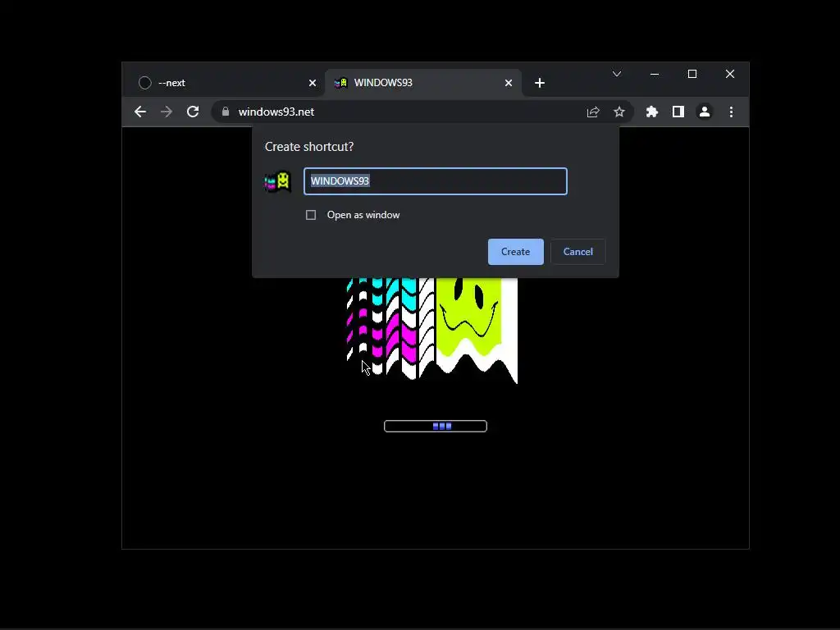Screen dimensions: 840x630
Task: Click the Create button
Action: coord(515,252)
